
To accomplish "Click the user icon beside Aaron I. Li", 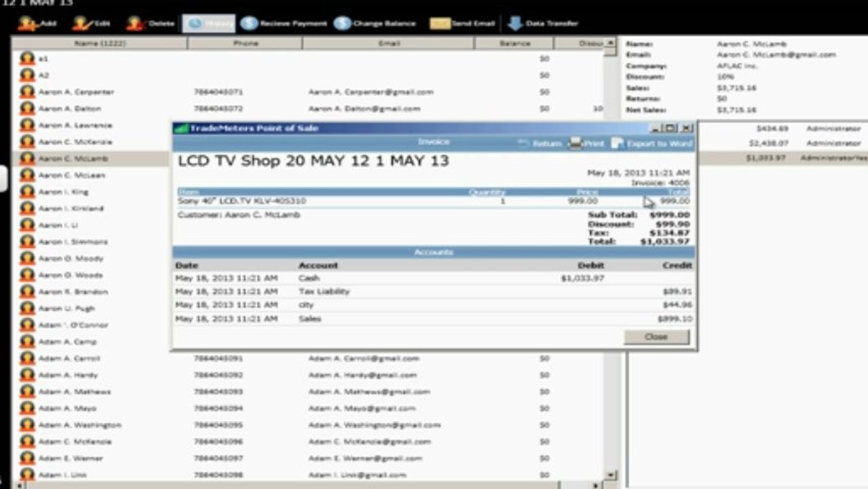I will [27, 225].
